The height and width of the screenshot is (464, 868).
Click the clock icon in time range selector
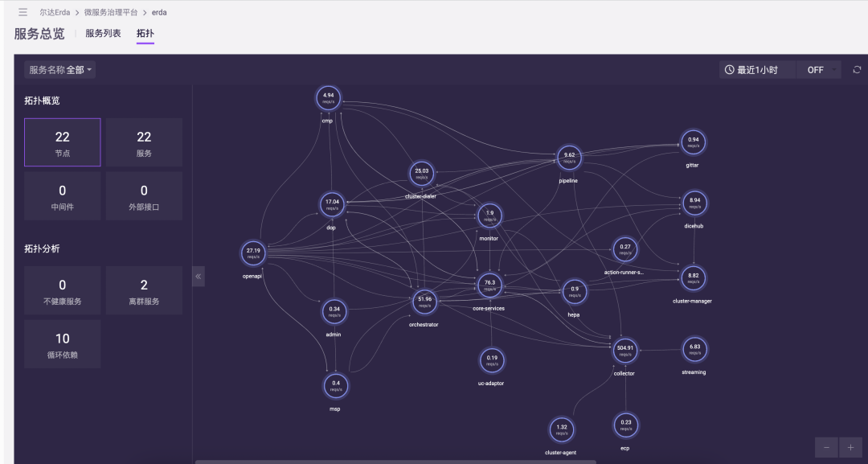click(x=731, y=70)
